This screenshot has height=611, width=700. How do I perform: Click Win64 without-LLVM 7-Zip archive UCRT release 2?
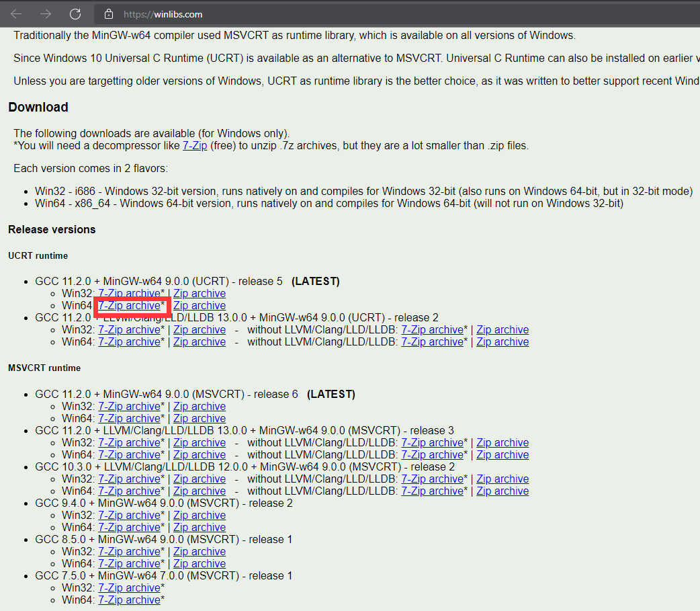432,341
